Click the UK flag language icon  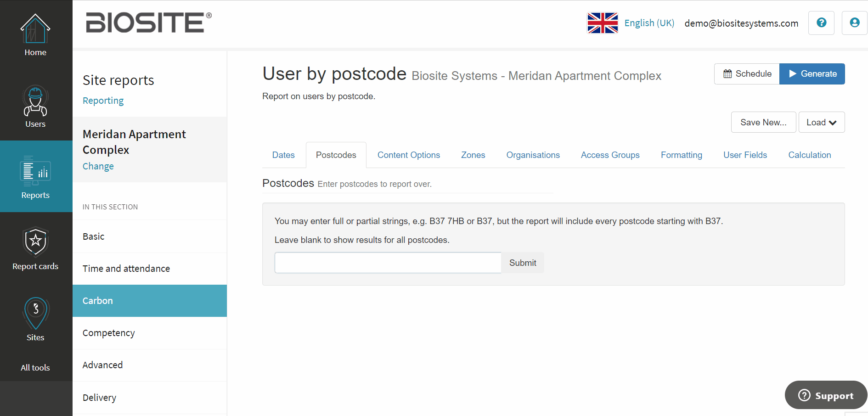pos(603,23)
